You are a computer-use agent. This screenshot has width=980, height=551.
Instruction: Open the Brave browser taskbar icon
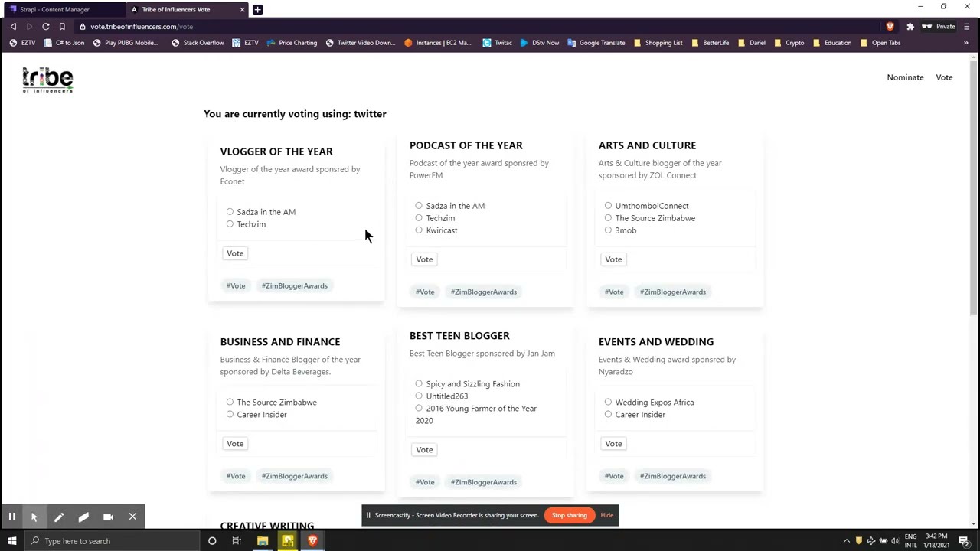(x=312, y=541)
